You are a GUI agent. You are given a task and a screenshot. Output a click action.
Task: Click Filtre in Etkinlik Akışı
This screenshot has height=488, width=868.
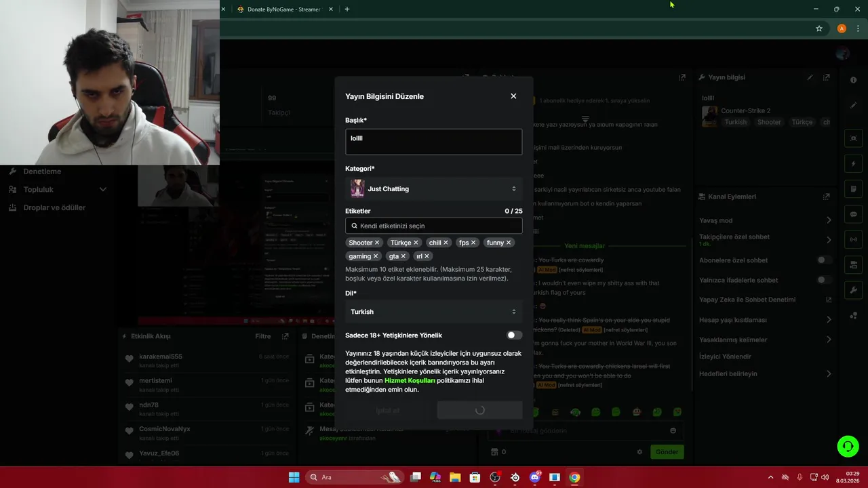pyautogui.click(x=263, y=336)
